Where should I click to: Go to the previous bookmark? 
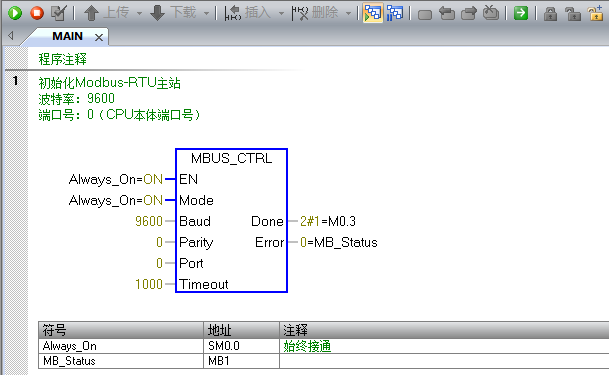coord(447,14)
